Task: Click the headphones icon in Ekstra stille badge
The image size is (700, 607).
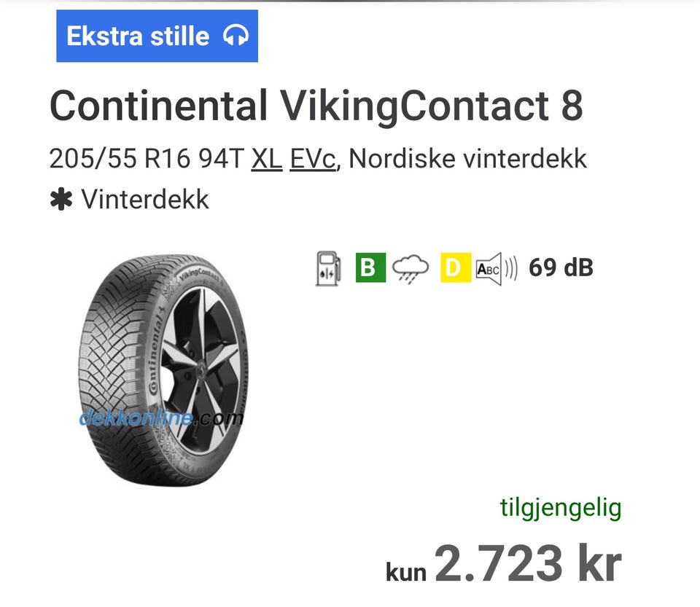Action: pyautogui.click(x=236, y=36)
